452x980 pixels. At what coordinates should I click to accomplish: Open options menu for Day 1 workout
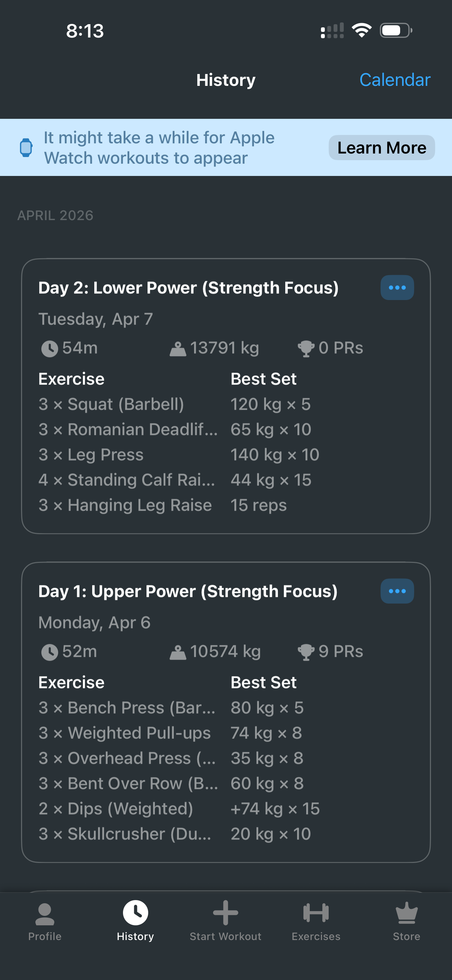click(397, 591)
